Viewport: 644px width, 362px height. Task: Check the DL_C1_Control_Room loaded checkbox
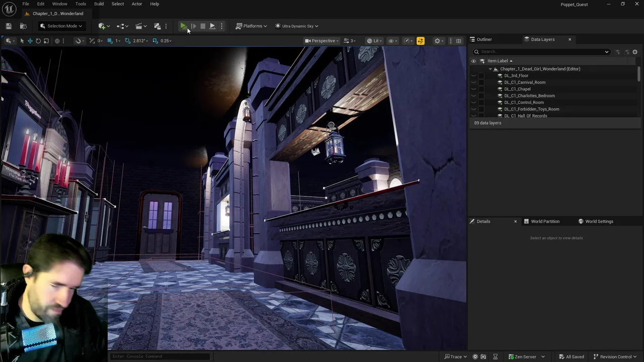pyautogui.click(x=481, y=103)
